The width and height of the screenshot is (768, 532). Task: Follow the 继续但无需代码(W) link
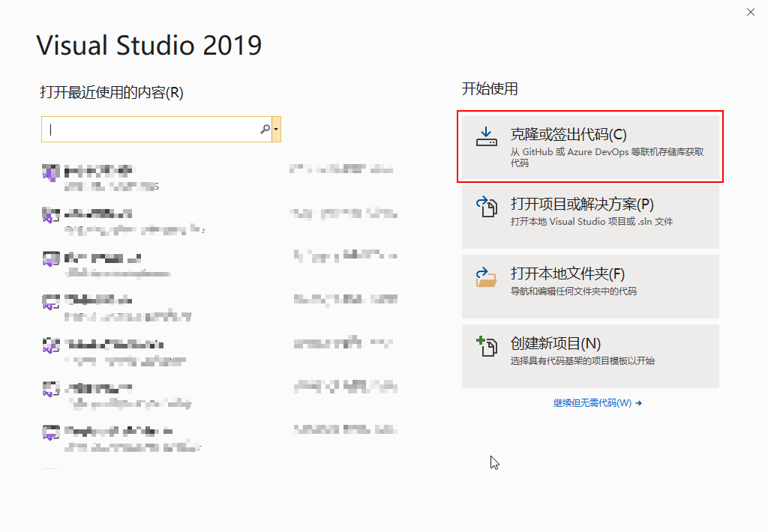pyautogui.click(x=597, y=403)
